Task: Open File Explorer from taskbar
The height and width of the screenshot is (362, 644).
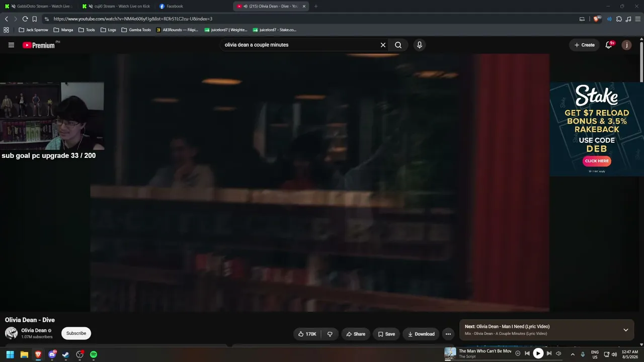Action: [x=24, y=354]
